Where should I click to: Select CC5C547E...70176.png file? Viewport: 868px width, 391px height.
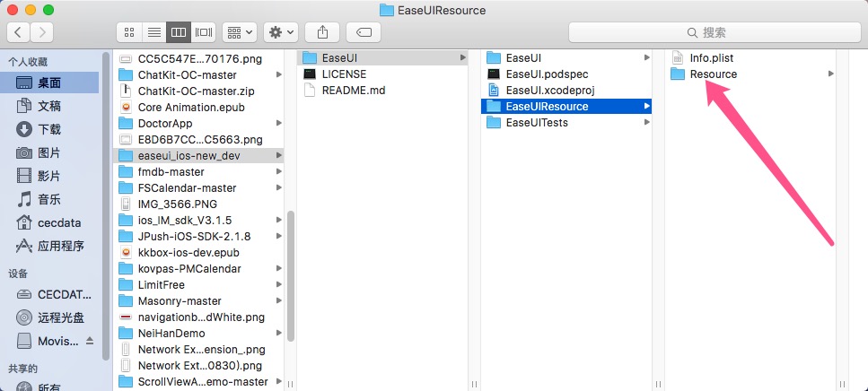[198, 58]
